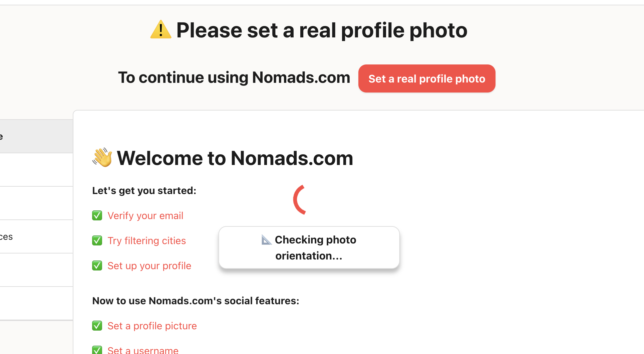The height and width of the screenshot is (354, 644).
Task: Select the highlighted top sidebar item
Action: (36, 136)
